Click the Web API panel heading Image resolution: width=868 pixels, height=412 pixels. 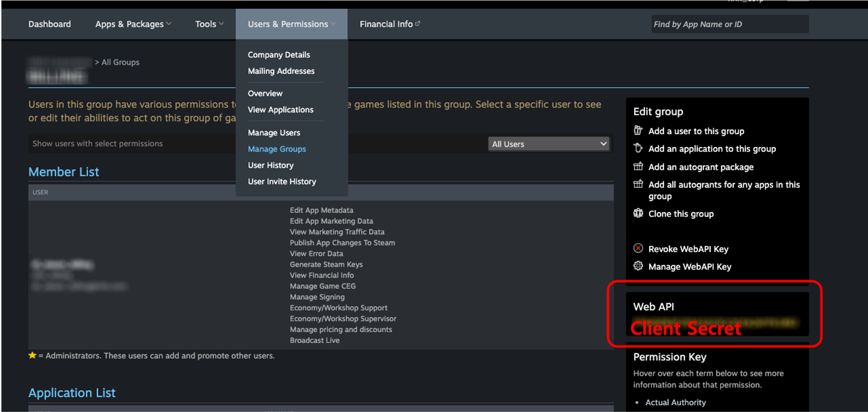[x=653, y=307]
